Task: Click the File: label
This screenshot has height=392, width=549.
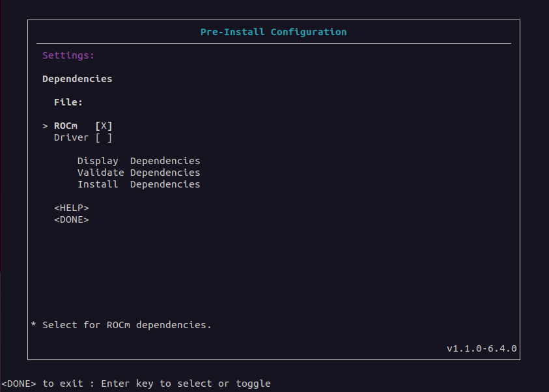Action: click(68, 102)
